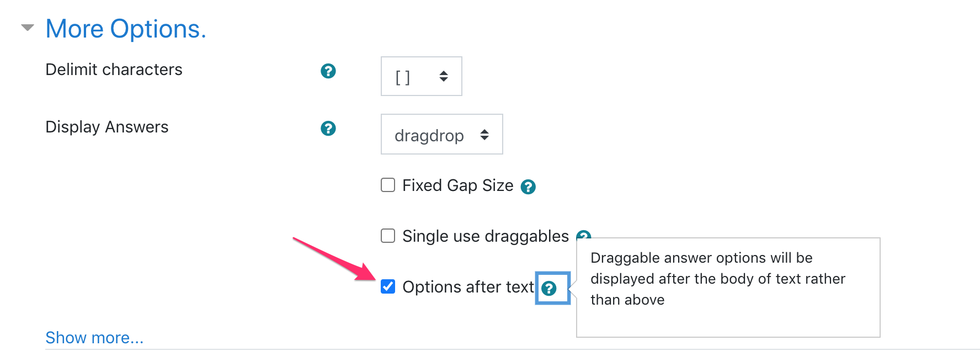Click the More Options heading
Image resolution: width=980 pixels, height=351 pixels.
126,28
